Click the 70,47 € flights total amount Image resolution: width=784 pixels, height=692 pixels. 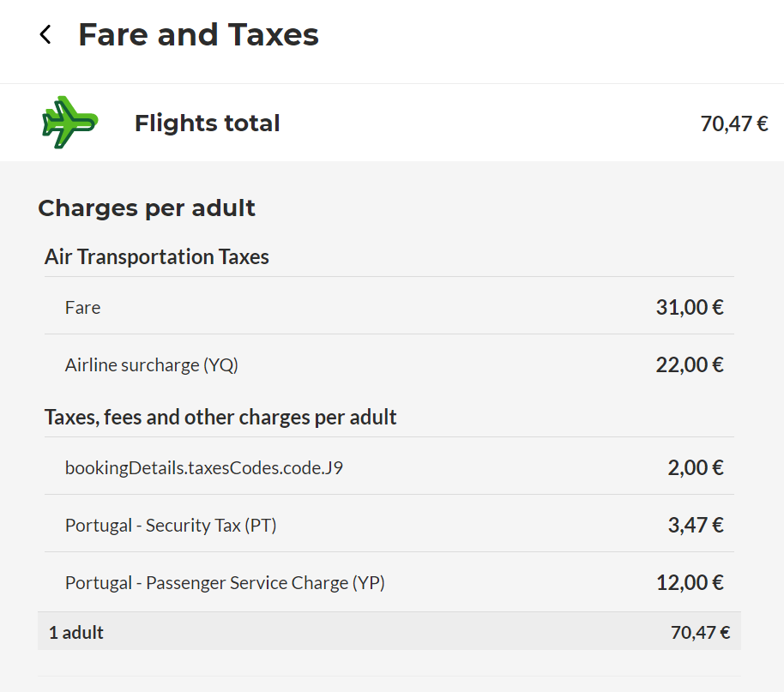734,123
